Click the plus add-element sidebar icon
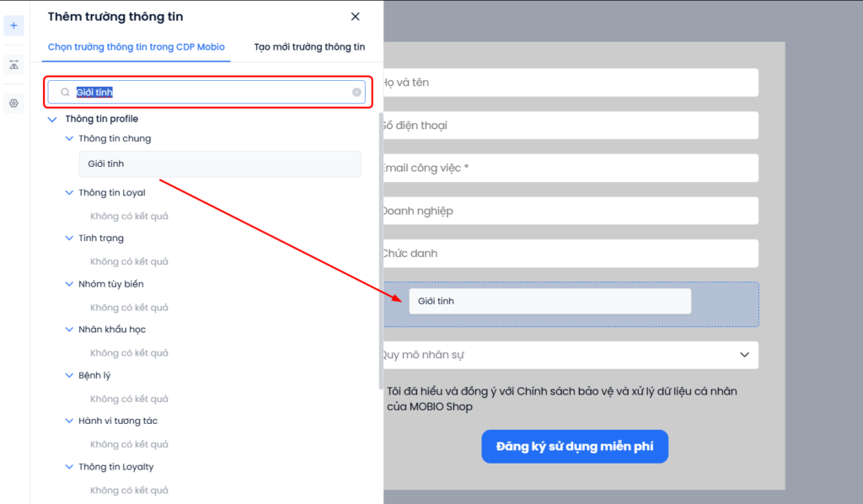 (13, 25)
